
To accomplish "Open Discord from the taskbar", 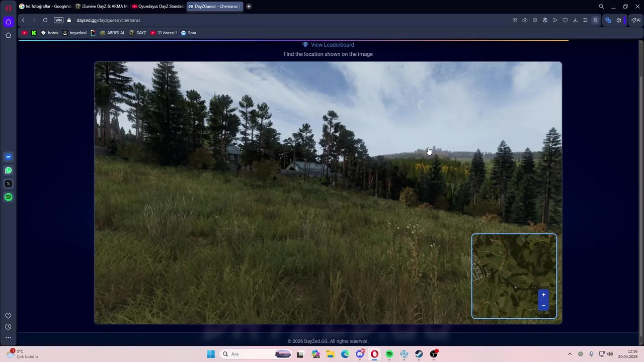I will (360, 354).
